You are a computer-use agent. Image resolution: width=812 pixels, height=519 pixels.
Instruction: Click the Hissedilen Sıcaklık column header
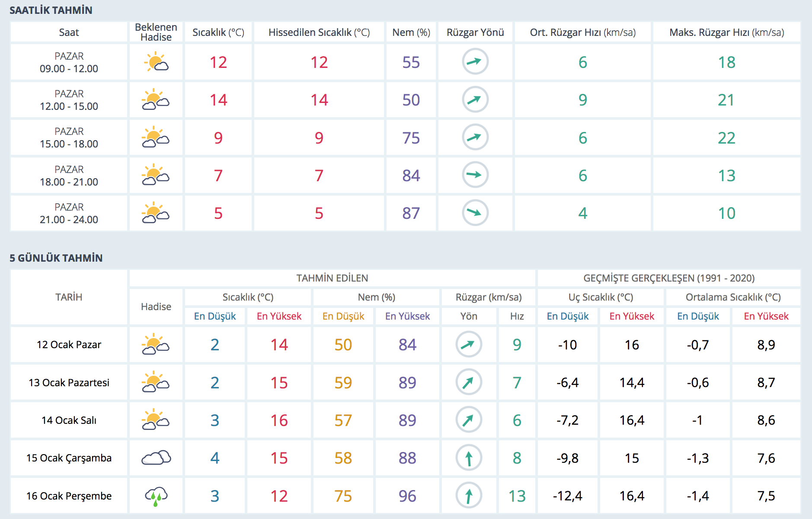click(x=319, y=32)
